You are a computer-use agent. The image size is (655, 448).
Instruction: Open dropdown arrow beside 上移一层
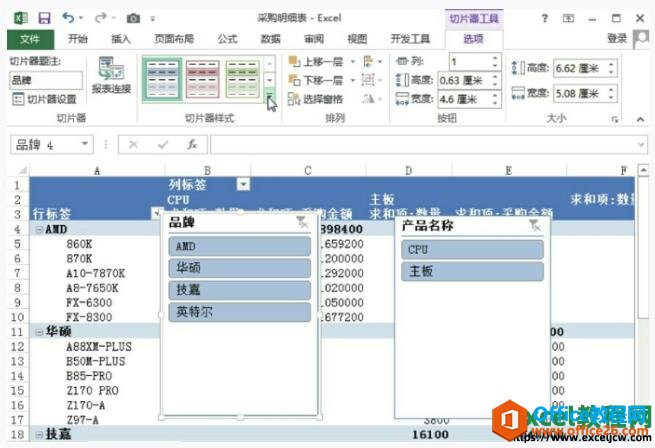pyautogui.click(x=353, y=62)
